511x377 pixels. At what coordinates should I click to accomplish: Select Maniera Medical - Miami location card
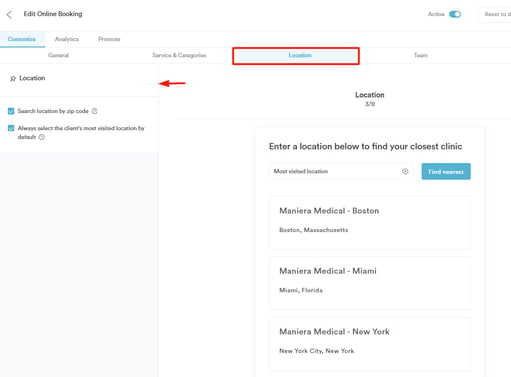pyautogui.click(x=370, y=283)
